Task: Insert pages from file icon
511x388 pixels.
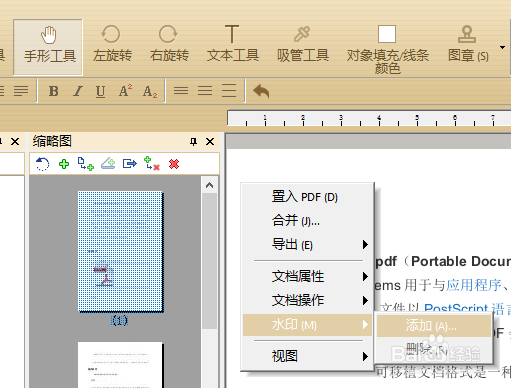Action: click(86, 164)
